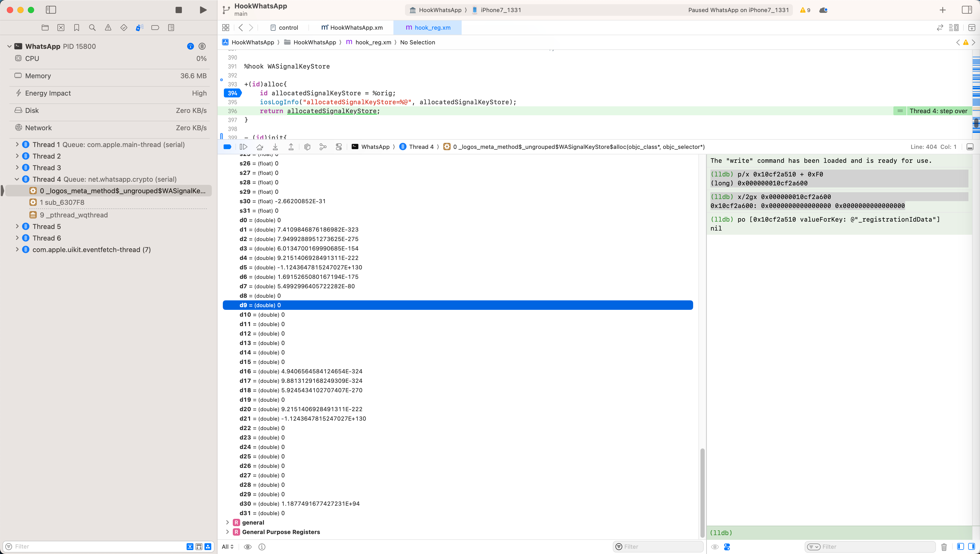
Task: Click the cloud status icon
Action: click(824, 10)
